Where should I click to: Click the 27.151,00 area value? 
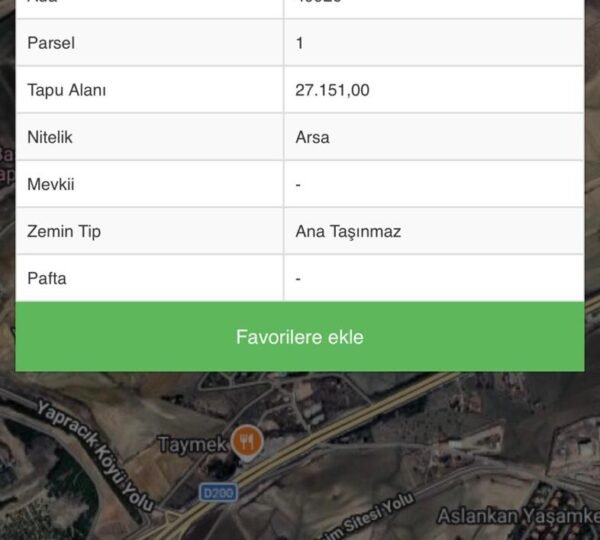[x=332, y=90]
